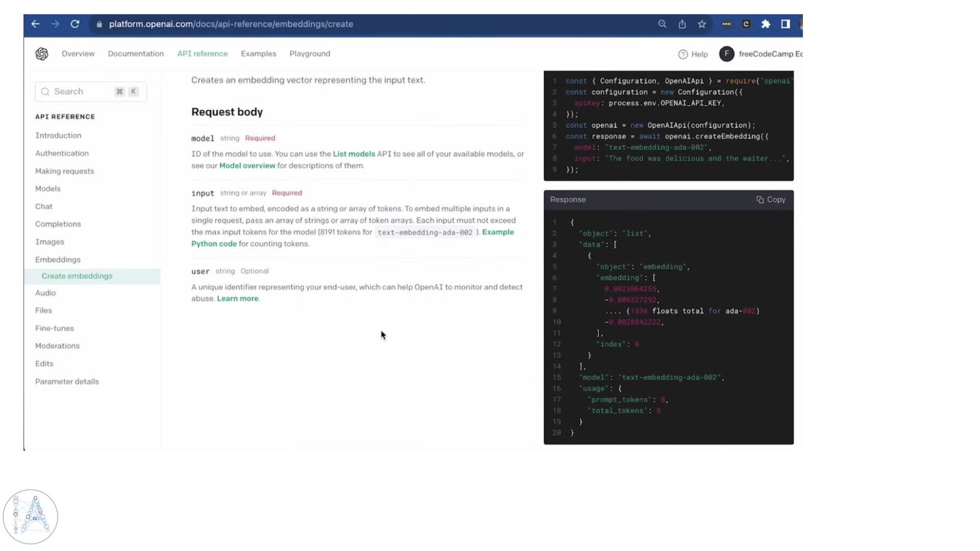Reload the page with the refresh icon

pos(75,24)
